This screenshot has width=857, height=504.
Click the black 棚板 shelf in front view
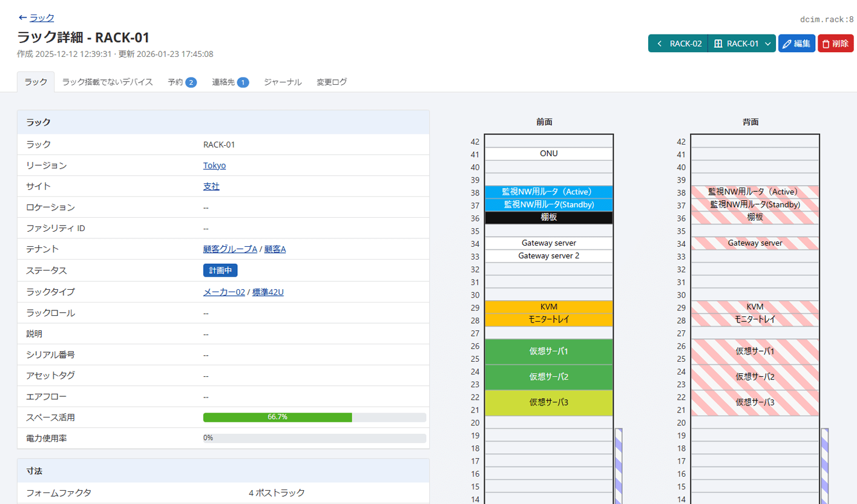pos(548,217)
